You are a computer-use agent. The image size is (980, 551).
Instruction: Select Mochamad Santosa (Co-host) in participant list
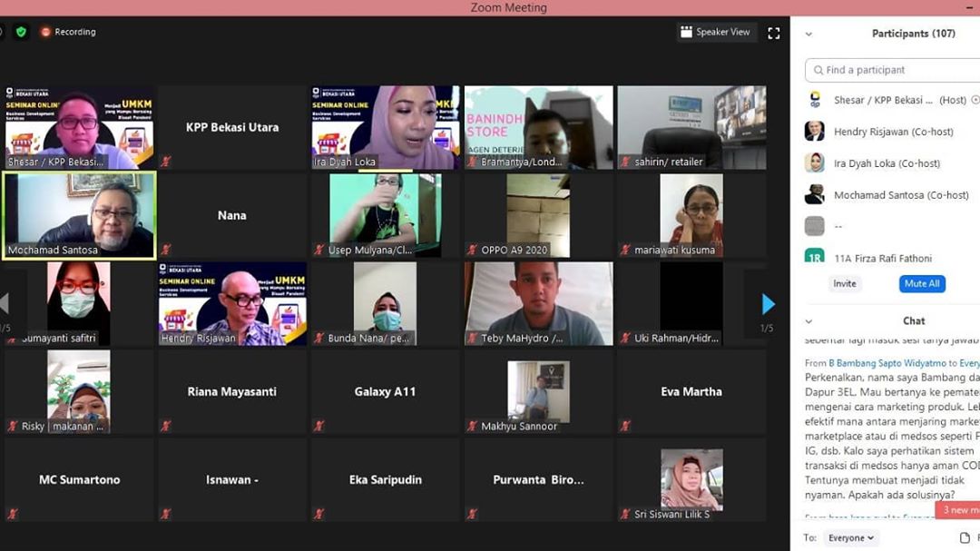point(900,195)
